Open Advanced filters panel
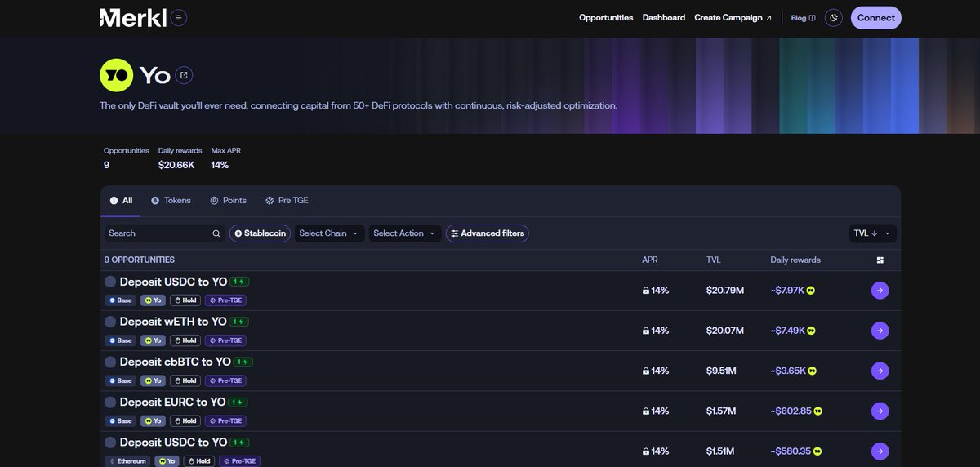The image size is (980, 467). tap(488, 233)
